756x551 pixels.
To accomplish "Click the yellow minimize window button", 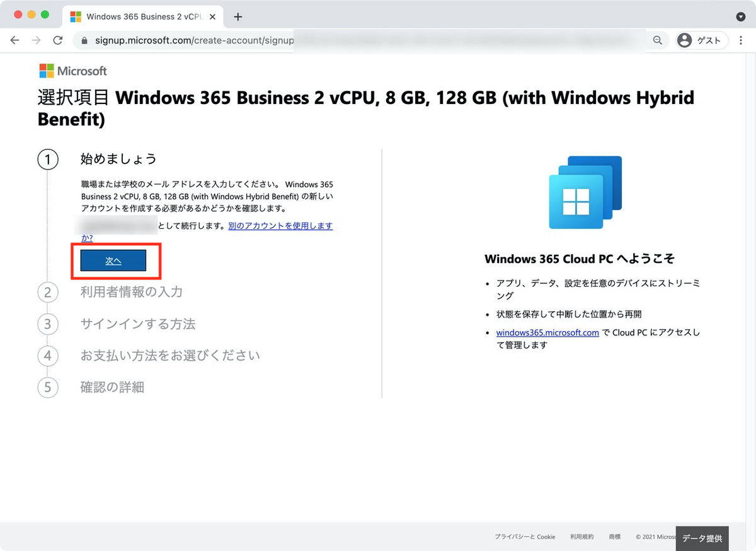I will pos(31,14).
